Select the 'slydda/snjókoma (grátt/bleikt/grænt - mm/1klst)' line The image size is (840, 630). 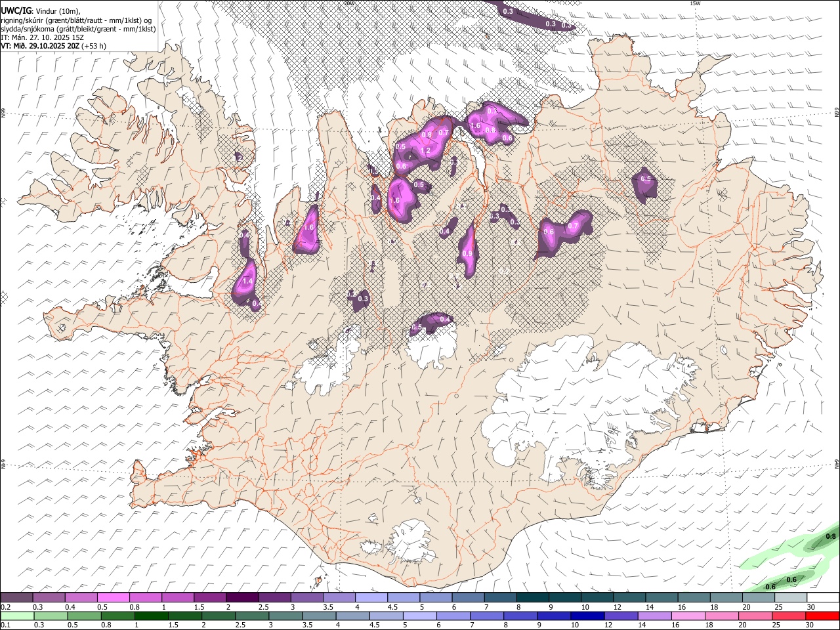tap(78, 29)
